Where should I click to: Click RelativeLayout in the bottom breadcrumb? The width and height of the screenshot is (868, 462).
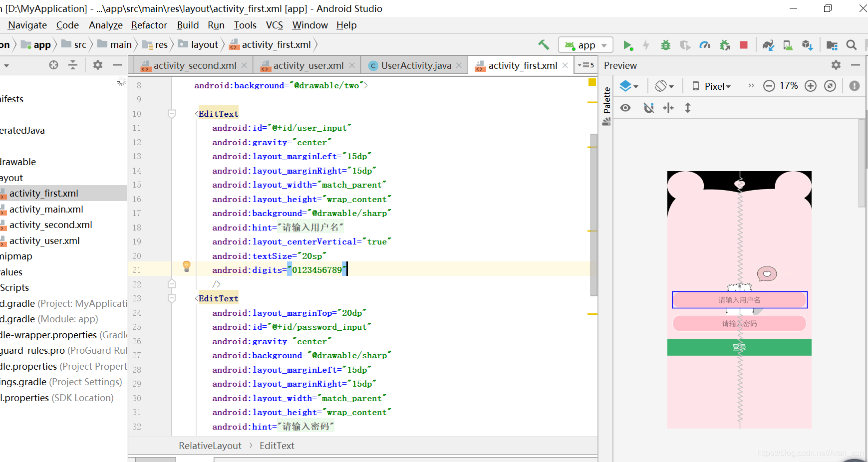(x=210, y=446)
